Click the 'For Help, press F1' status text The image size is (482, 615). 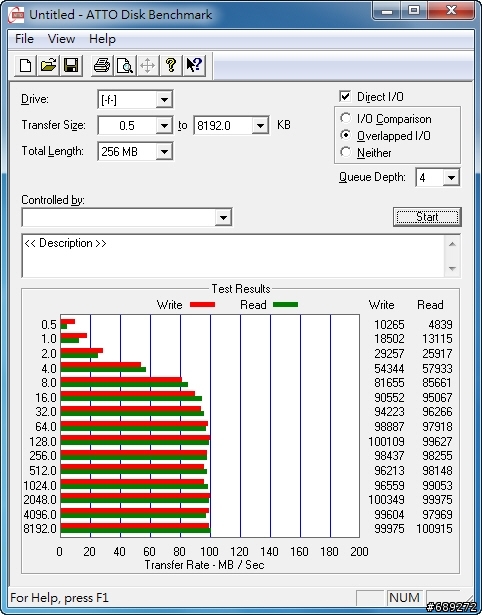pos(60,598)
